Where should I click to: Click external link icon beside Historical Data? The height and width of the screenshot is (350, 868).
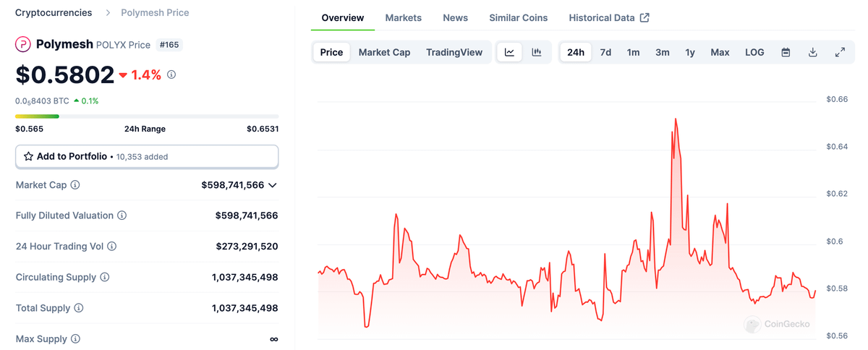click(644, 17)
